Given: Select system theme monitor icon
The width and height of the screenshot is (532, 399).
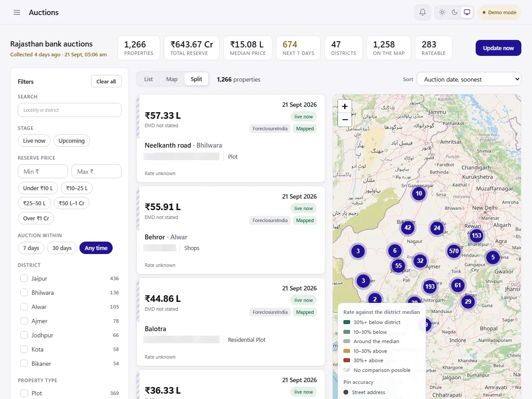Looking at the screenshot, I should point(467,12).
